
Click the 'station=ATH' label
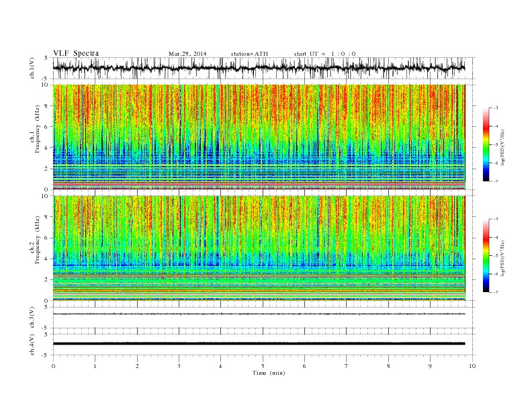(x=249, y=54)
